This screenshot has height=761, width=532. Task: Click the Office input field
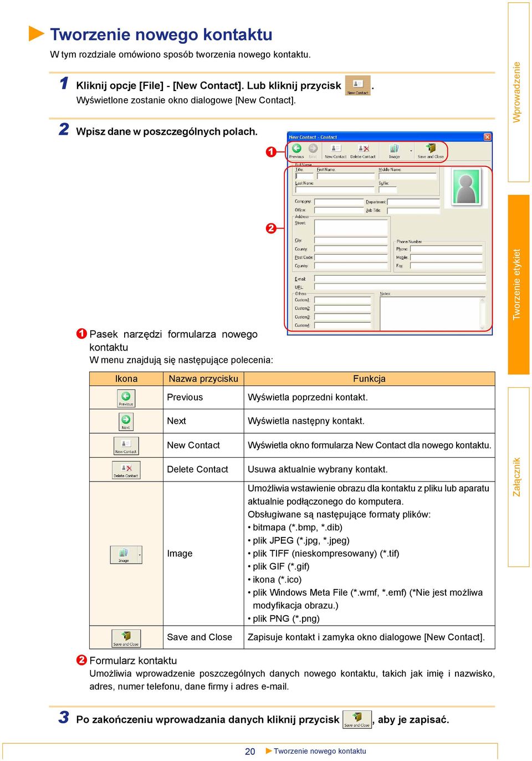(x=339, y=211)
